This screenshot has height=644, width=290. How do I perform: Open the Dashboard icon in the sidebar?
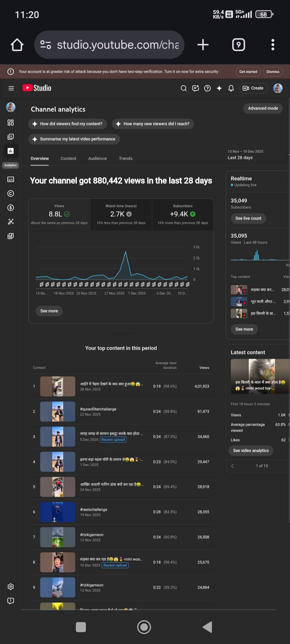11,123
